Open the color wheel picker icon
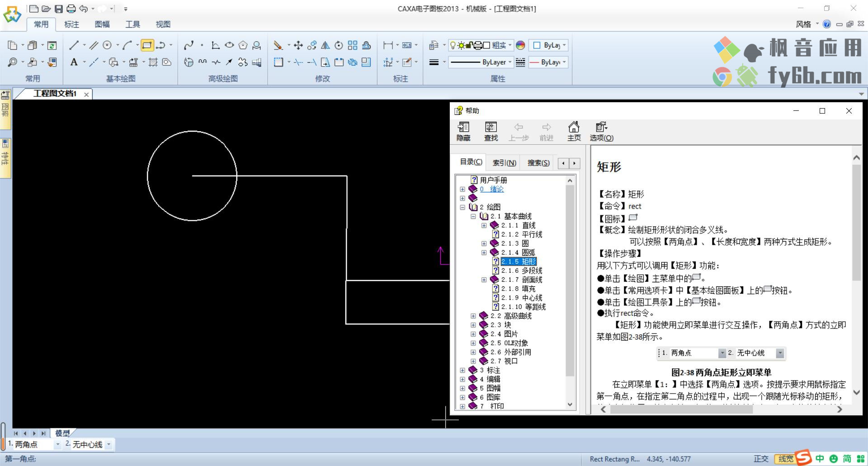868x466 pixels. point(520,45)
